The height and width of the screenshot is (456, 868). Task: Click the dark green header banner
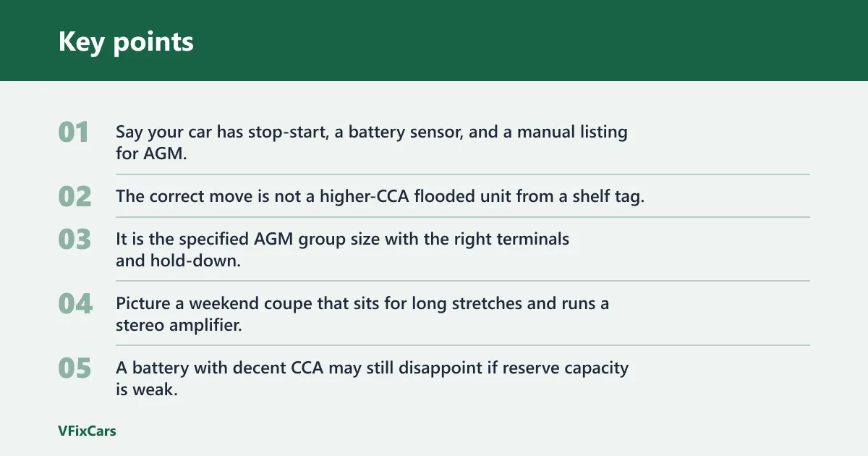(x=434, y=41)
